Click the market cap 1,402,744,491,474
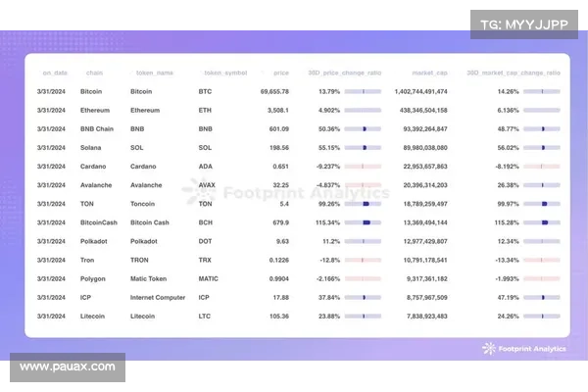The image size is (588, 392). pyautogui.click(x=420, y=91)
